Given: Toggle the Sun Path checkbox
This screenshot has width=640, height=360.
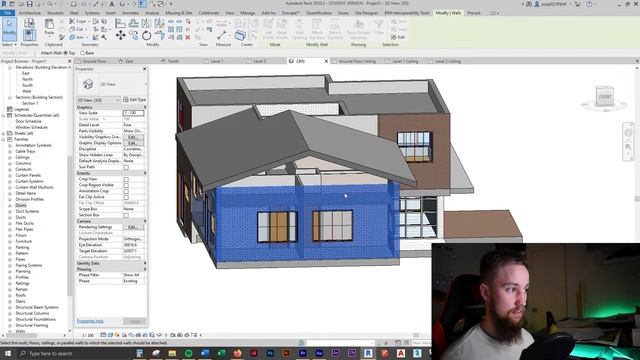Looking at the screenshot, I should [126, 167].
